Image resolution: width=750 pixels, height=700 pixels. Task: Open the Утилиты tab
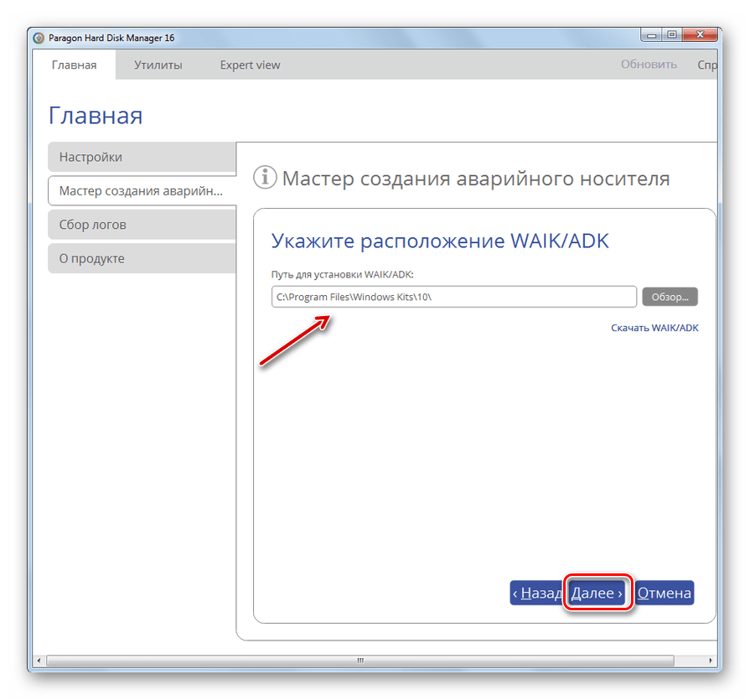[158, 65]
